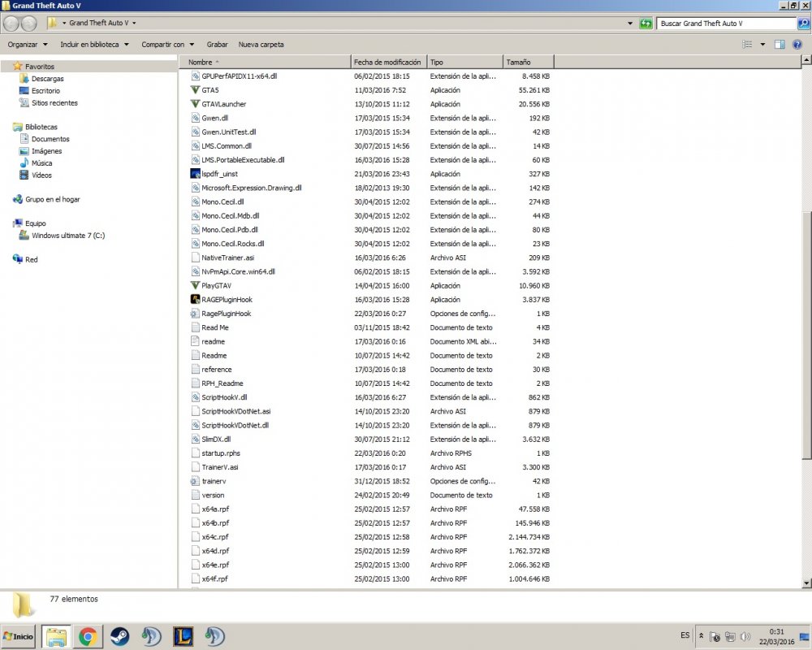The width and height of the screenshot is (812, 650).
Task: Toggle the preview pane button
Action: [x=780, y=45]
